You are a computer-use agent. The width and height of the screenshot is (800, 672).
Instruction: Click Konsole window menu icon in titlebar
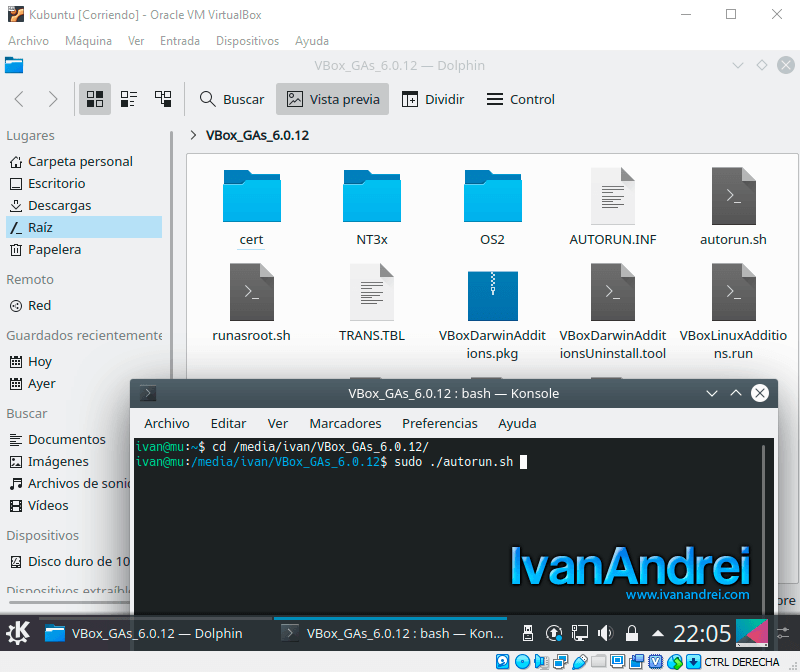pyautogui.click(x=148, y=393)
